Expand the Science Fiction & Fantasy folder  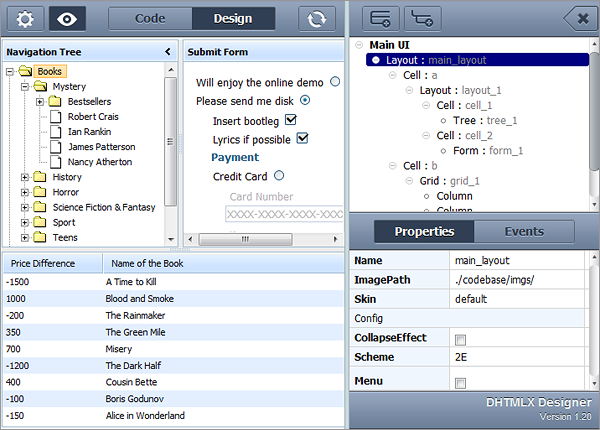[x=25, y=207]
